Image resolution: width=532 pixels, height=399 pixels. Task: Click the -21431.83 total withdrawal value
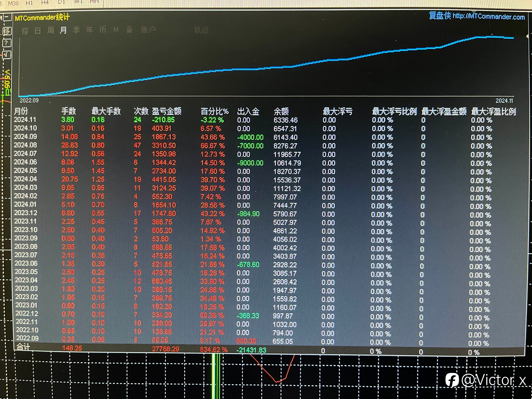click(x=251, y=350)
